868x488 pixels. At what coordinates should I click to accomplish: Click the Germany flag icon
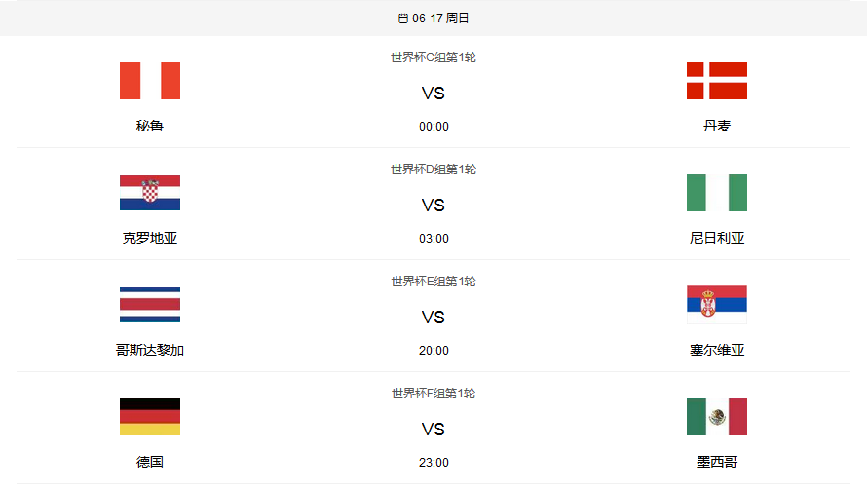[150, 417]
